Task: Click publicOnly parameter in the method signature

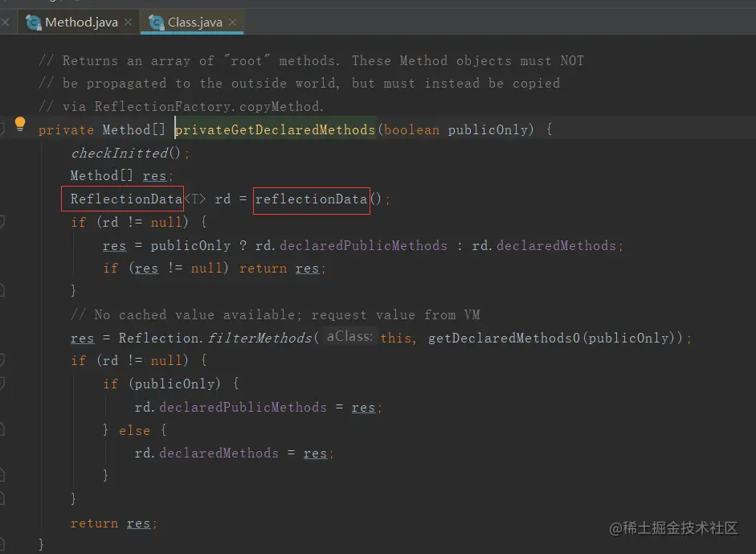Action: (x=488, y=129)
